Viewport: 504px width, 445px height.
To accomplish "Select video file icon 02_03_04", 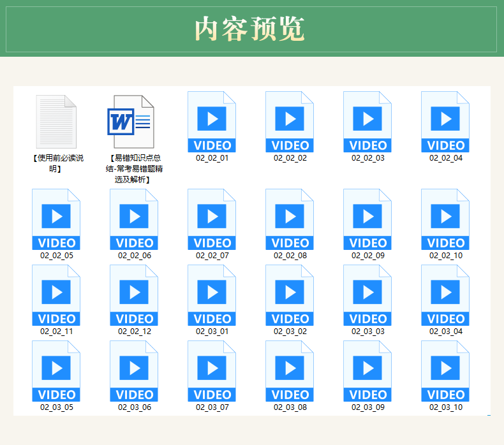I will pos(445,295).
